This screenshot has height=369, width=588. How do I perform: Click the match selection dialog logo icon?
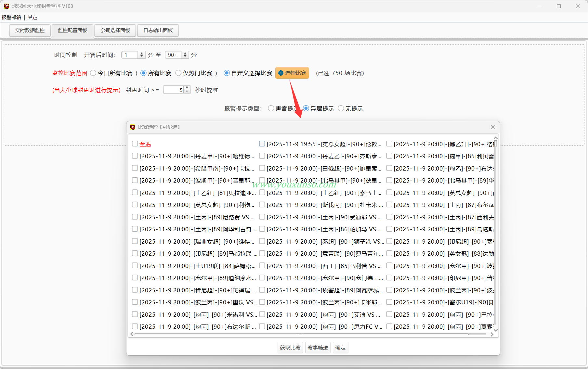click(x=133, y=127)
